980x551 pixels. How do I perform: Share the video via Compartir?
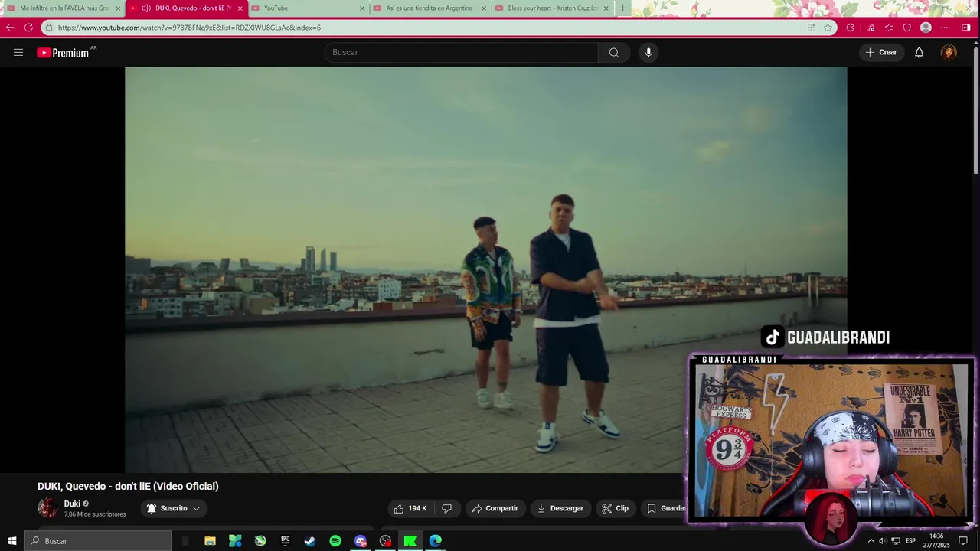coord(495,508)
